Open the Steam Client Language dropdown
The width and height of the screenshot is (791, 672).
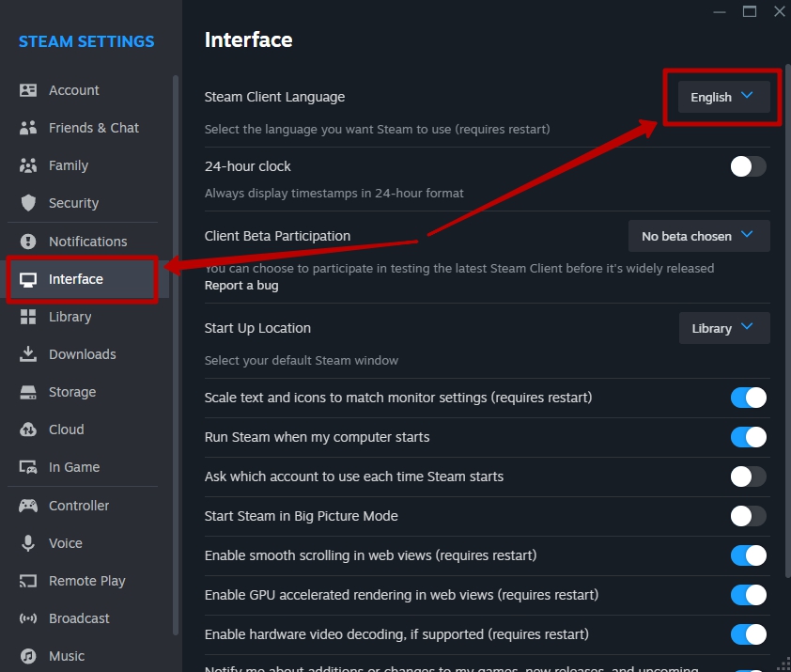[x=721, y=97]
